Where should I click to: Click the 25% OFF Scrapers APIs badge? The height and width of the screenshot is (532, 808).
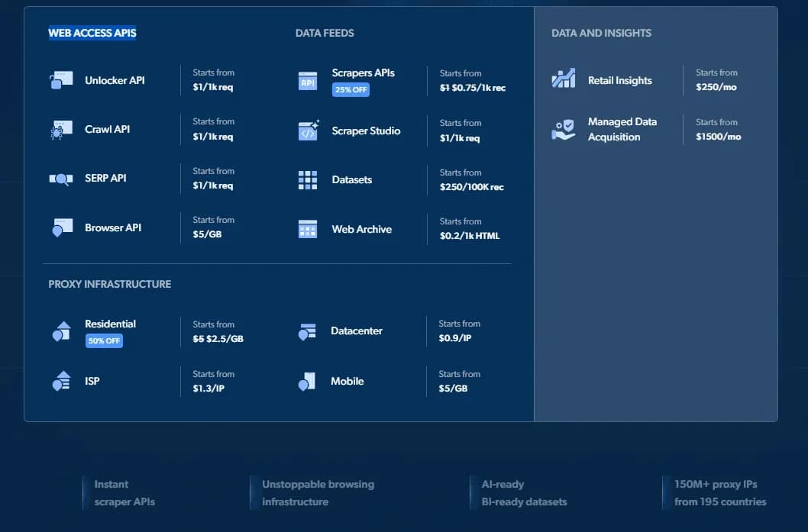(x=351, y=89)
